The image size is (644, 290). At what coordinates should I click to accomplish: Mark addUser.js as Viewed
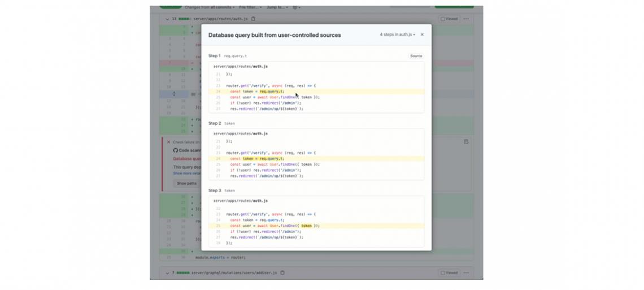click(450, 272)
